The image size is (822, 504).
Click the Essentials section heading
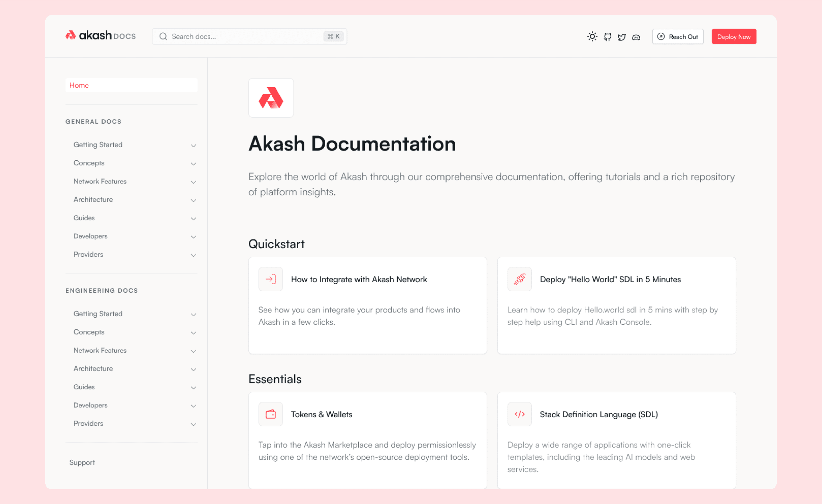pyautogui.click(x=275, y=379)
